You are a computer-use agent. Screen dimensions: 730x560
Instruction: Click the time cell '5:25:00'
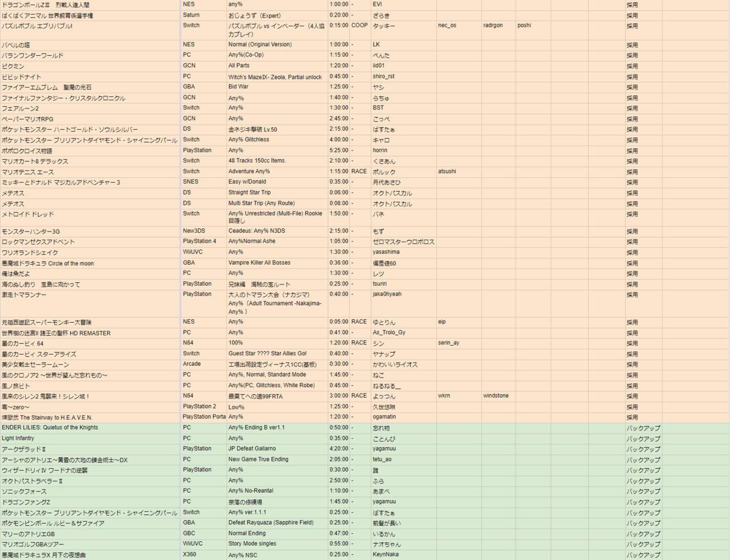pyautogui.click(x=339, y=151)
